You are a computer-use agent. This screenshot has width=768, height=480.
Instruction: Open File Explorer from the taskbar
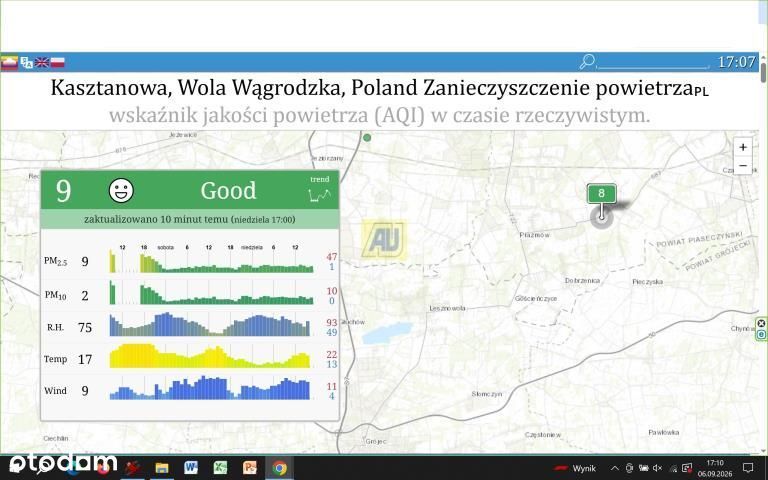[x=162, y=468]
